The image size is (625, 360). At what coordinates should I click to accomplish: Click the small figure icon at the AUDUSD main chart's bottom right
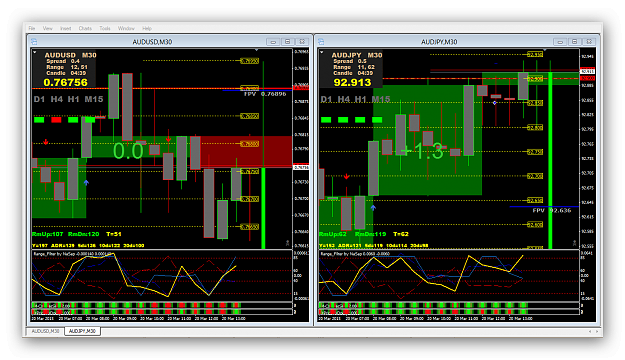coord(287,242)
